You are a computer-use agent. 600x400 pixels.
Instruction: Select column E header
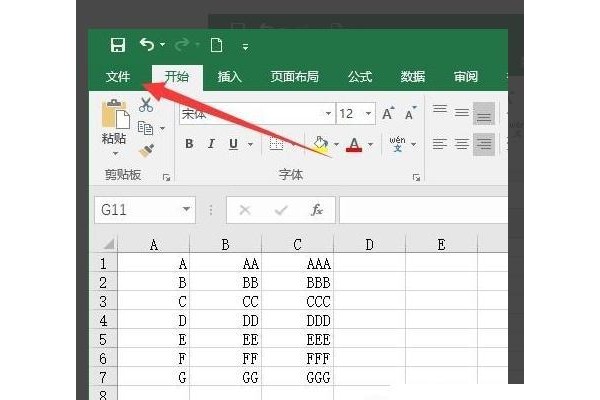tap(441, 244)
